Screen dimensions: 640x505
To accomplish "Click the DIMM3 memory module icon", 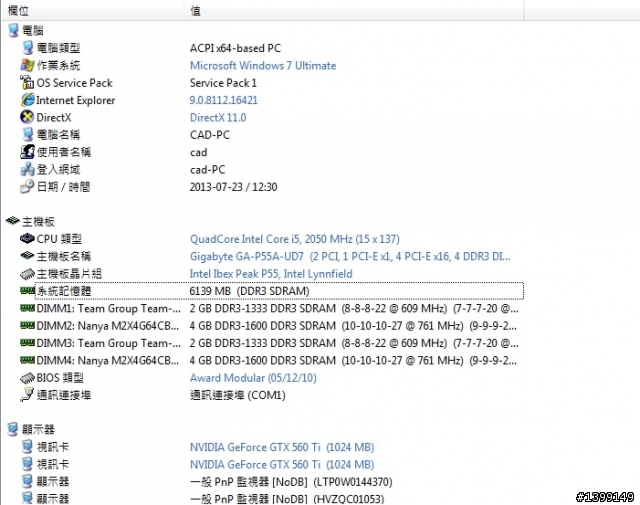I will point(27,343).
